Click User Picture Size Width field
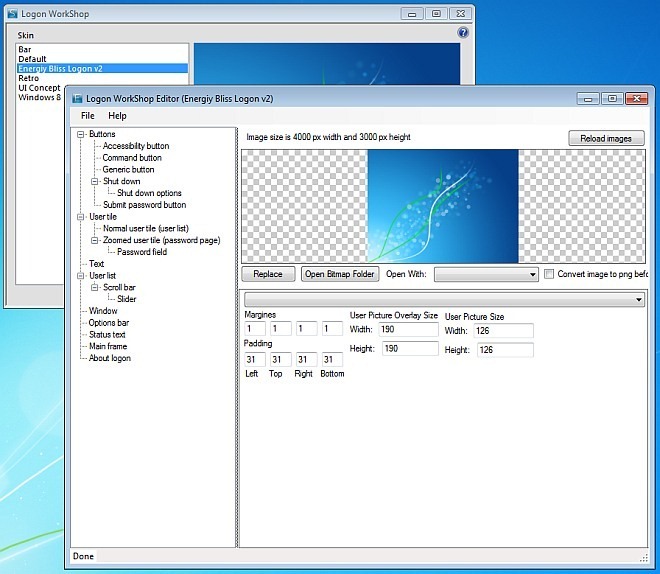Viewport: 660px width, 574px height. 503,331
